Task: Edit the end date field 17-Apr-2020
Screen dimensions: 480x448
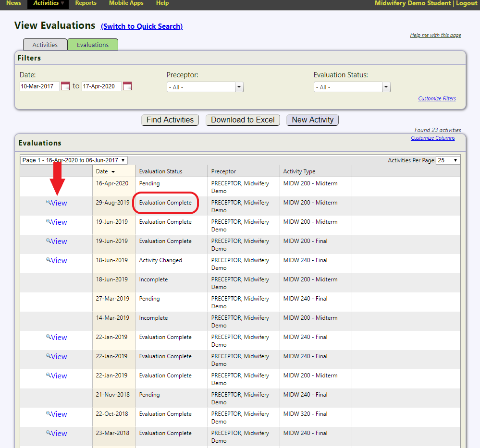Action: click(x=102, y=86)
